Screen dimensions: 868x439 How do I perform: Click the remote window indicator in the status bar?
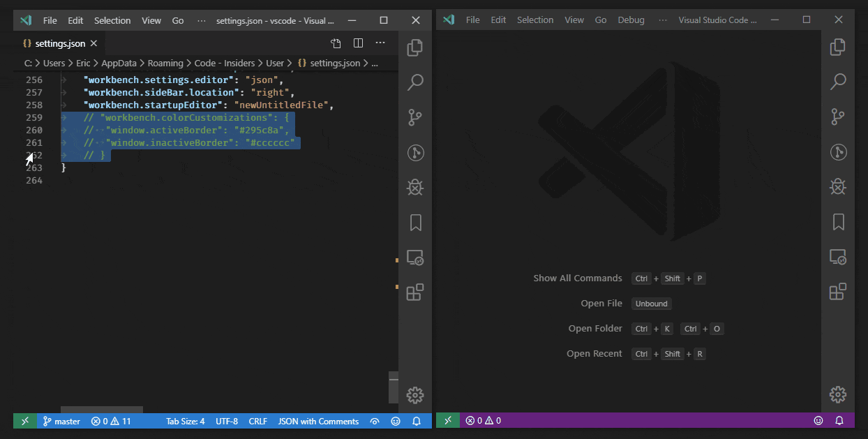[24, 421]
